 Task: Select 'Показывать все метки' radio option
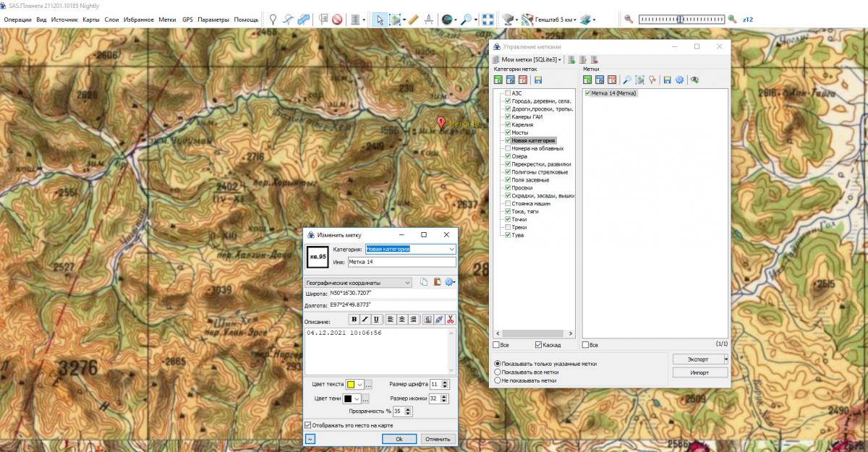point(497,372)
